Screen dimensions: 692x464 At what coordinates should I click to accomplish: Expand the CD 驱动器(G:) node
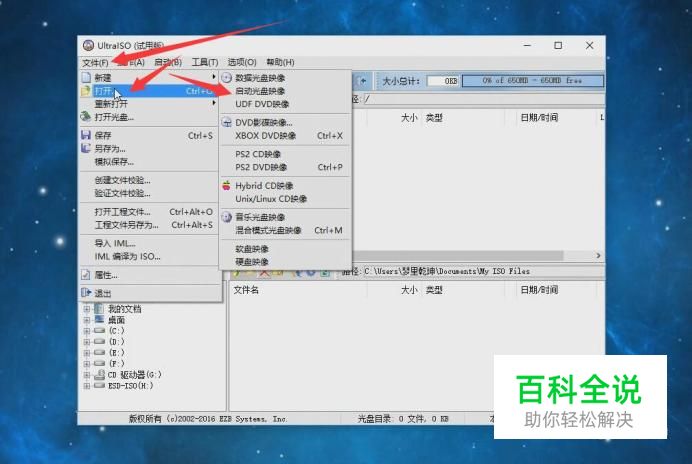point(87,375)
